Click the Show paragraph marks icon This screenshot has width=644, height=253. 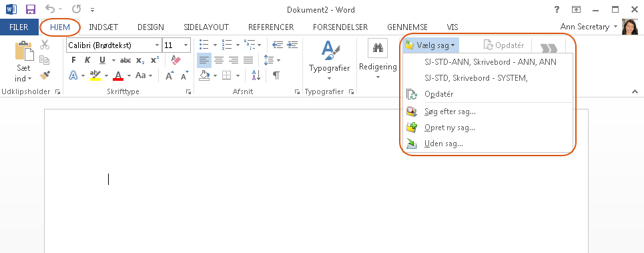(x=276, y=75)
